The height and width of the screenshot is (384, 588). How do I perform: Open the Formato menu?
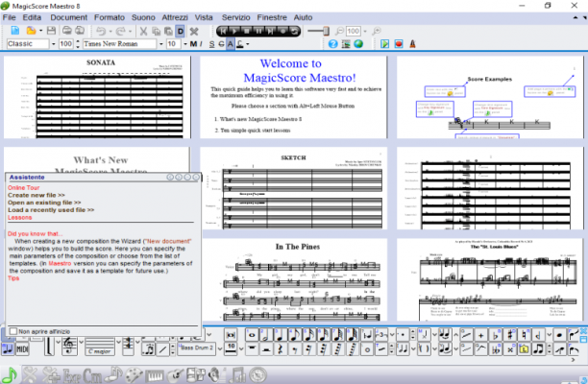[110, 17]
